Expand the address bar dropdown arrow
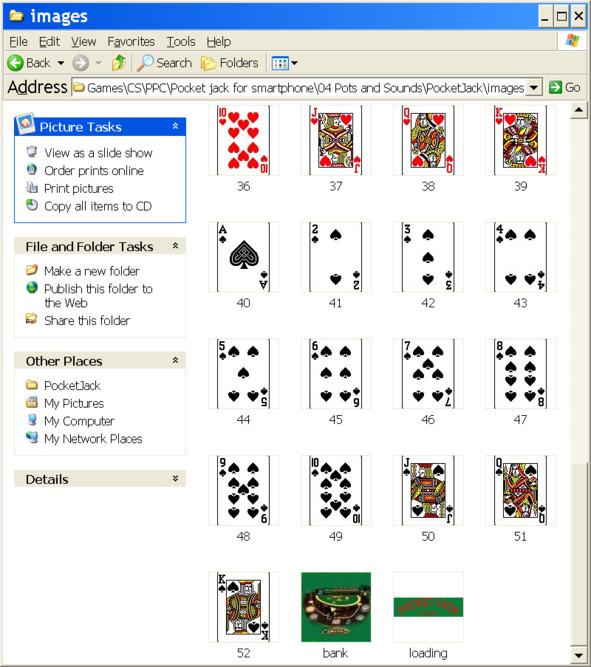This screenshot has width=591, height=667. pos(533,88)
